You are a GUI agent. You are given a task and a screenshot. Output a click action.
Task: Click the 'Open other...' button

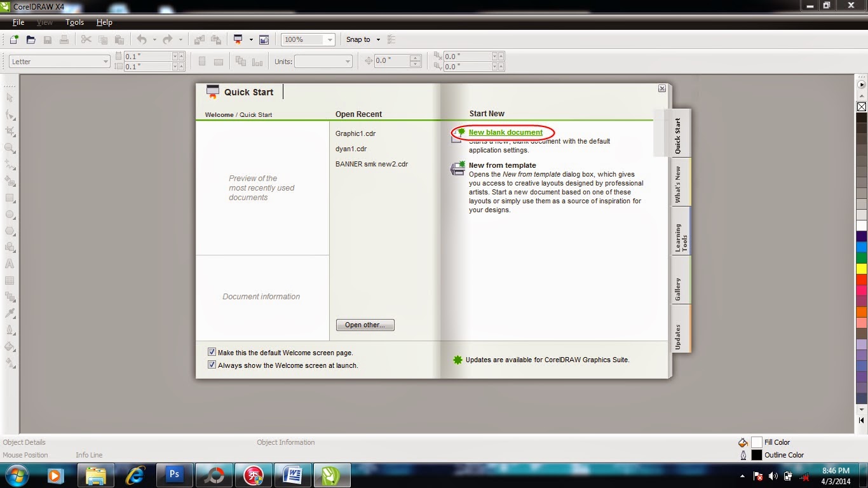pyautogui.click(x=365, y=325)
